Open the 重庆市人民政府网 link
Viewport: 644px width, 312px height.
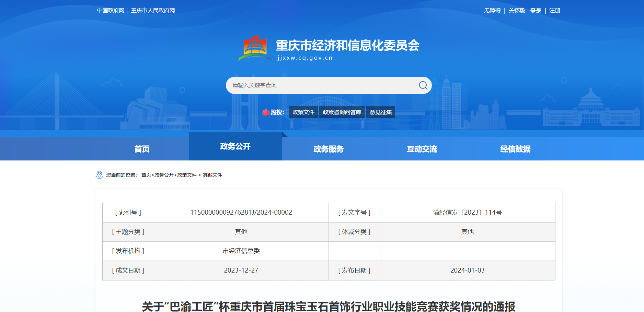click(153, 11)
